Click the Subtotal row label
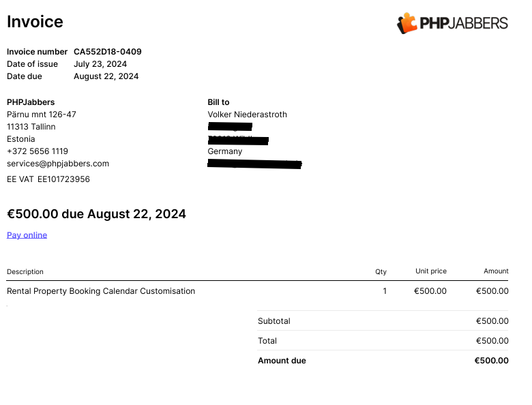The height and width of the screenshot is (405, 532). pos(274,321)
